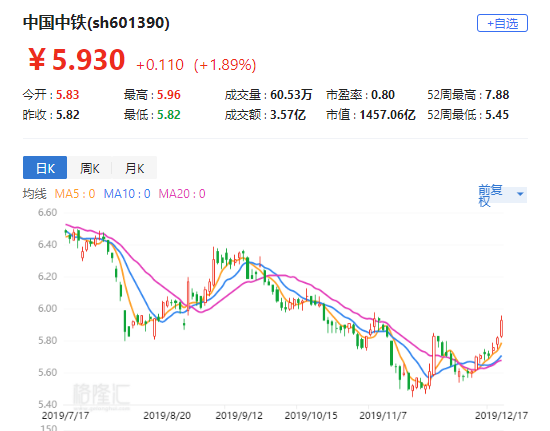This screenshot has width=550, height=431.
Task: Click the 6.00 price axis label
Action: 47,308
